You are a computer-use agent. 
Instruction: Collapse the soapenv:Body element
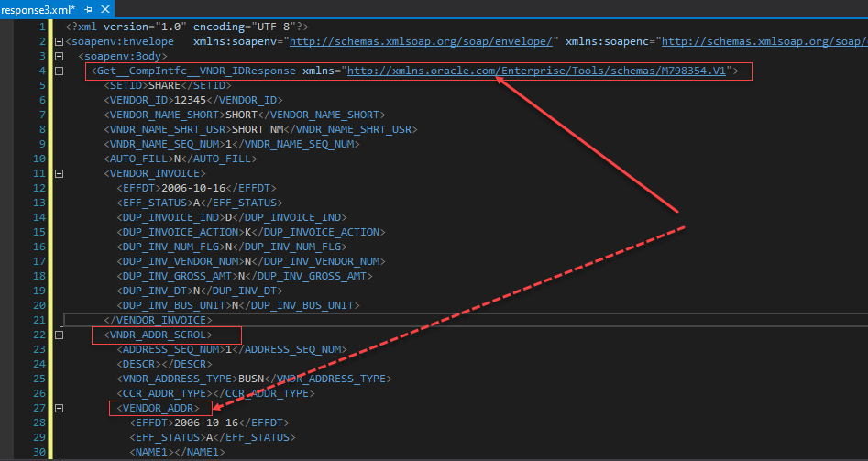click(60, 56)
